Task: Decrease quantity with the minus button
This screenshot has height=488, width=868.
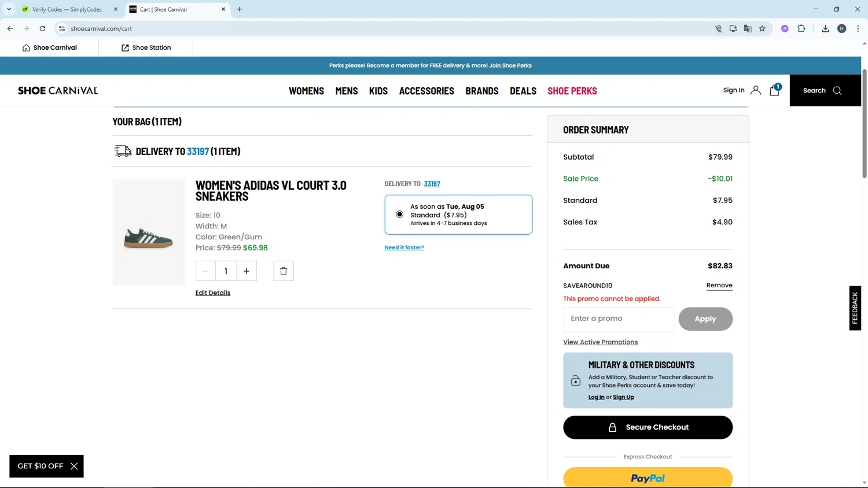Action: (205, 271)
